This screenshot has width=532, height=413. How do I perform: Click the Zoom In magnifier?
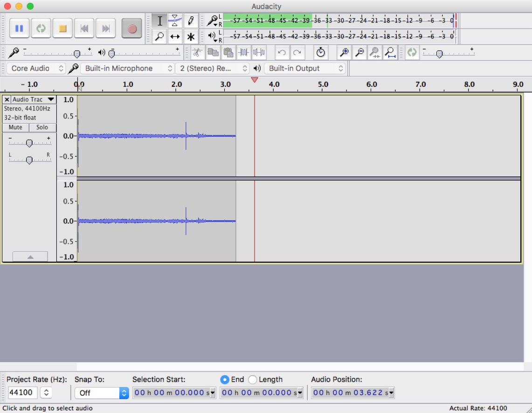pyautogui.click(x=344, y=53)
